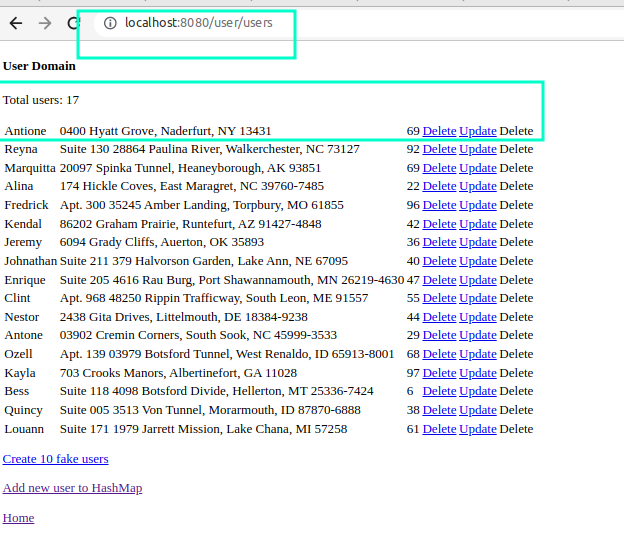The image size is (624, 543).
Task: Delete user Enrique via Delete link
Action: click(439, 280)
